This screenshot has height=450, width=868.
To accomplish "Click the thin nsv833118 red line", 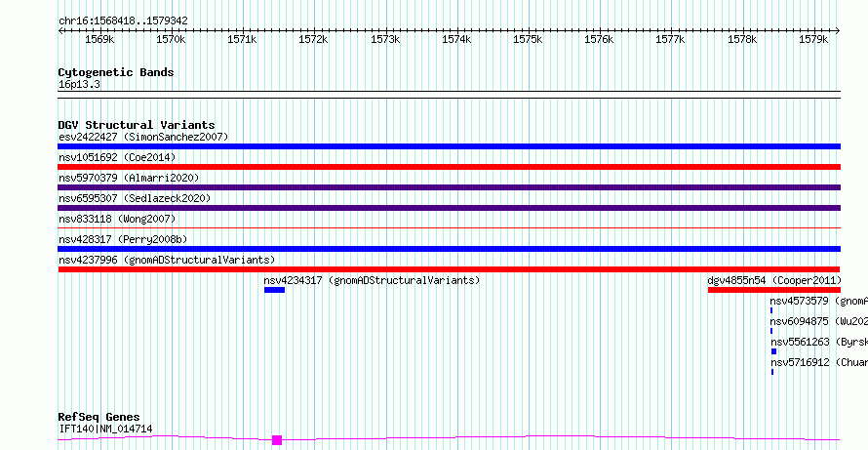I will pyautogui.click(x=449, y=227).
